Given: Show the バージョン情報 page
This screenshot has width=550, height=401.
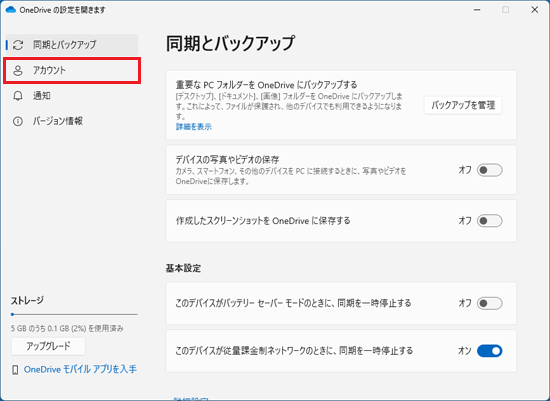Looking at the screenshot, I should pos(72,121).
